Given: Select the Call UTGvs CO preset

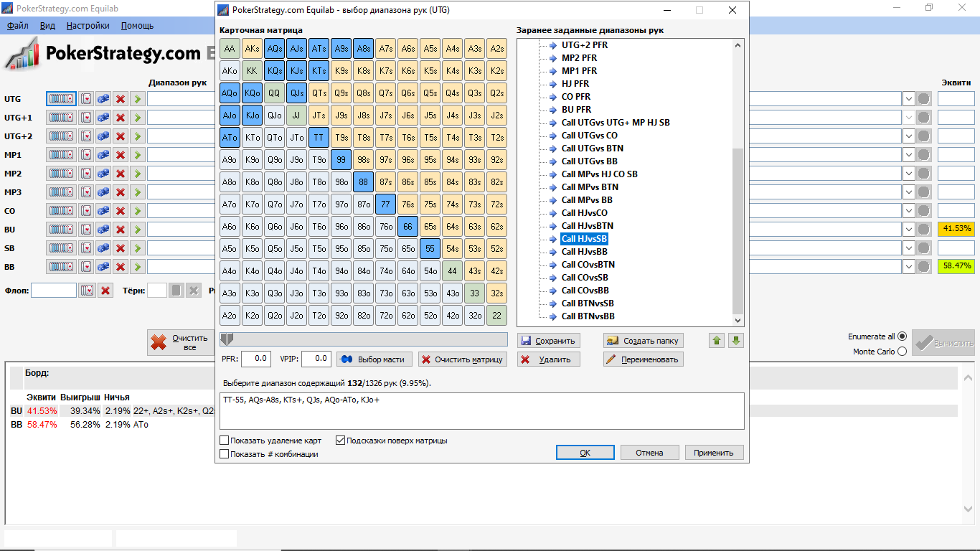Looking at the screenshot, I should (x=589, y=136).
